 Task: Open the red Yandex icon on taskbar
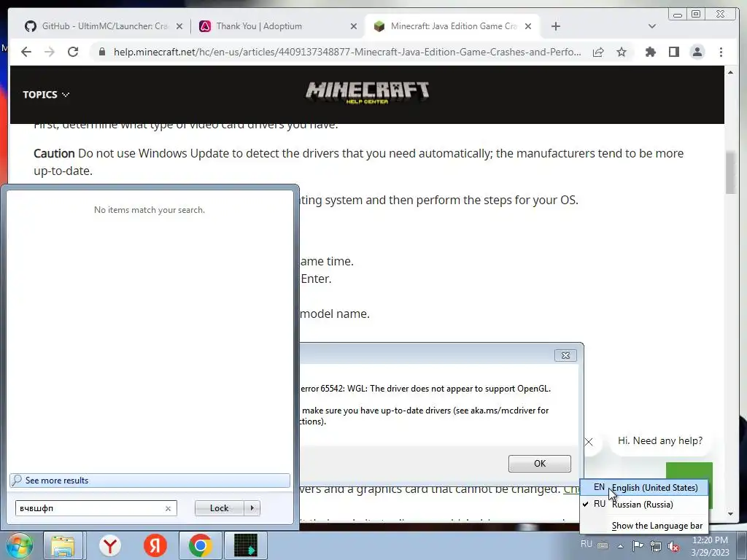155,545
